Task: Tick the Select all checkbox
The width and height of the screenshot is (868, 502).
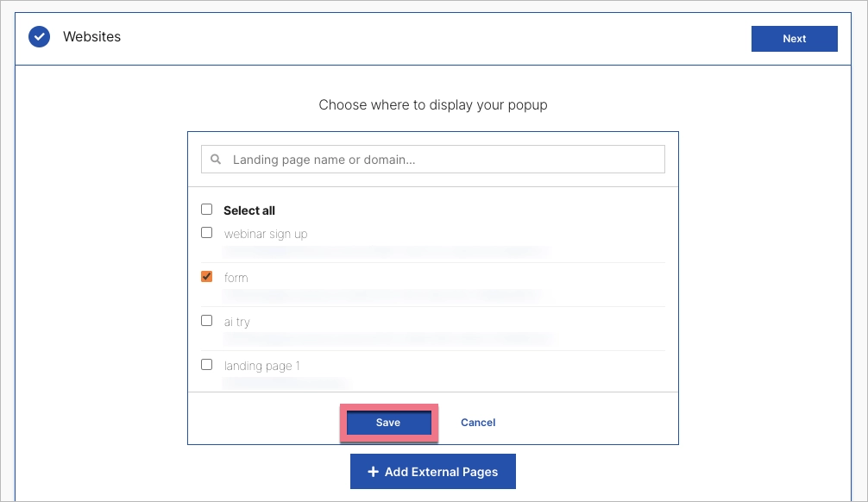Action: (206, 210)
